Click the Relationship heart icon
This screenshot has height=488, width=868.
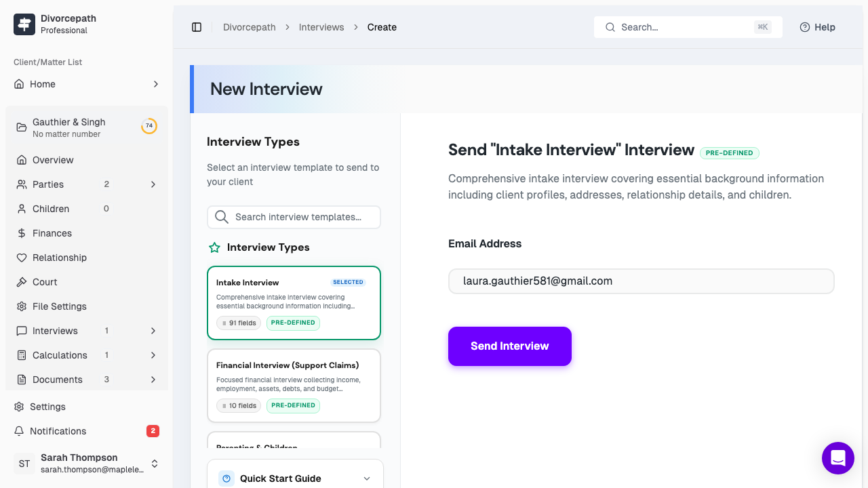pos(22,258)
